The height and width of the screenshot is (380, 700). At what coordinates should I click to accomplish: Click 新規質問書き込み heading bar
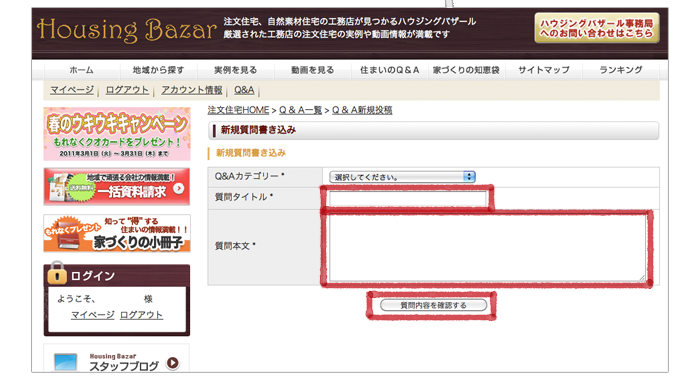tap(433, 130)
